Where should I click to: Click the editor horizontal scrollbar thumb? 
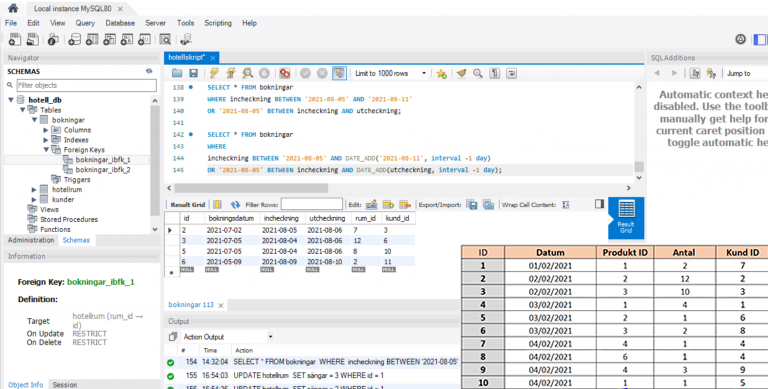tap(251, 188)
